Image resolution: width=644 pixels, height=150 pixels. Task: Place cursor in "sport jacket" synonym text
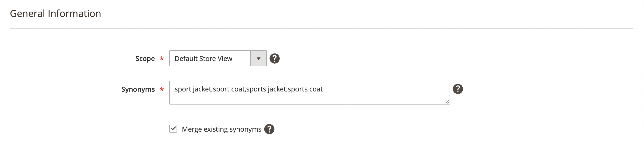[193, 89]
